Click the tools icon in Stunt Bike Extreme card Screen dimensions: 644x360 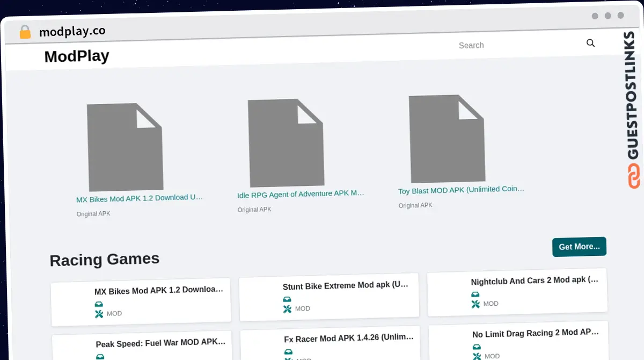click(x=287, y=309)
